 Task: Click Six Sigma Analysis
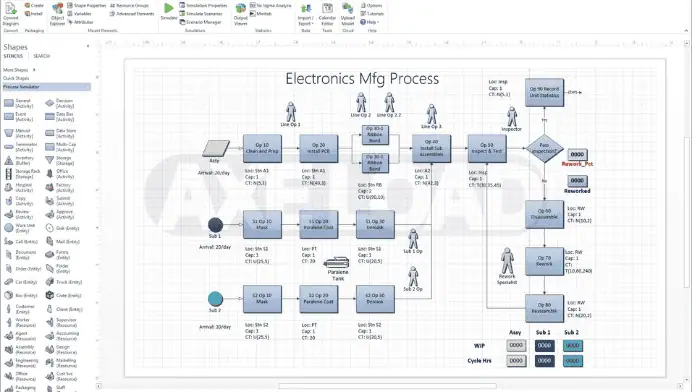pos(271,5)
